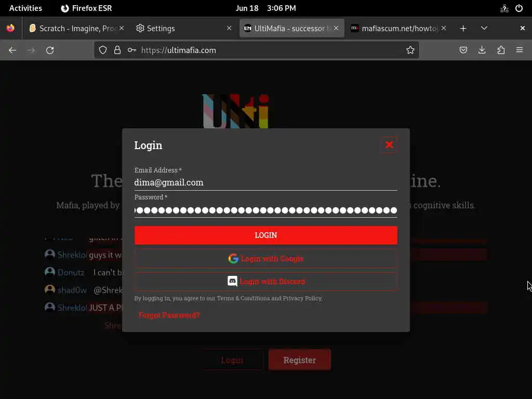Click shad0w avatar icon in chat

click(x=50, y=290)
